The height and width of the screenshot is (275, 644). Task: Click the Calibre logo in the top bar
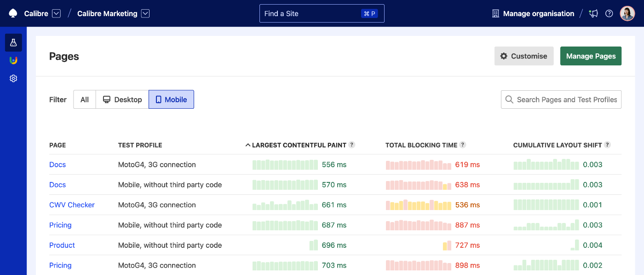pyautogui.click(x=12, y=13)
